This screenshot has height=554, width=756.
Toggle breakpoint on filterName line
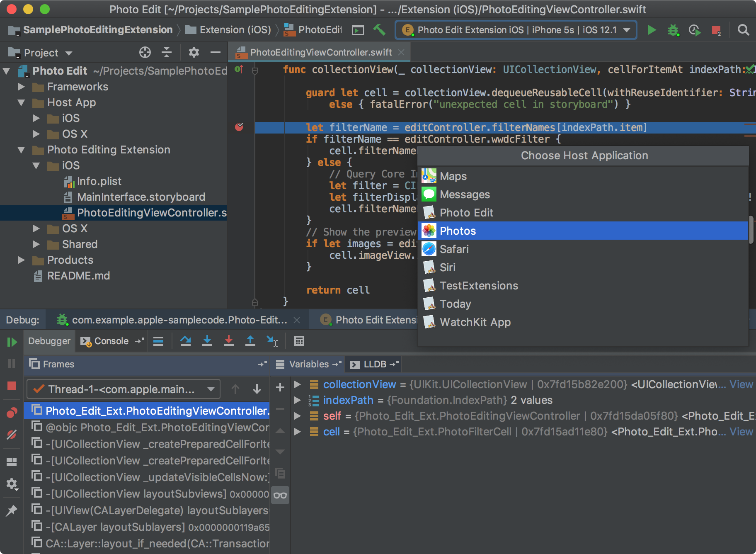click(239, 127)
